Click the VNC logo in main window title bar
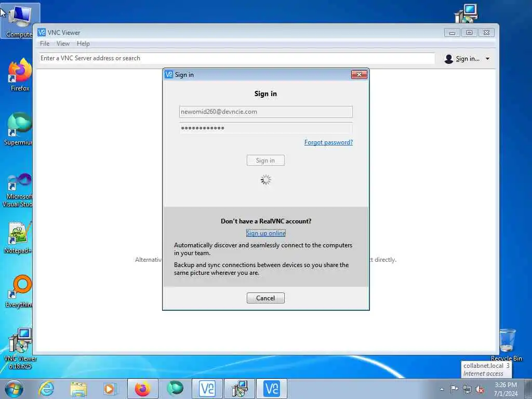Viewport: 532px width, 399px height. 42,32
